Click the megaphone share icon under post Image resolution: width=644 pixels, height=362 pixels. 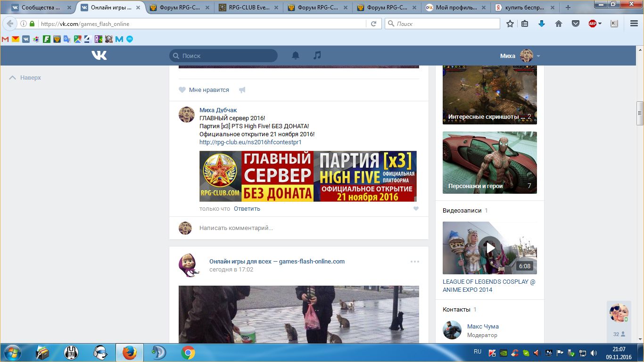(x=242, y=90)
